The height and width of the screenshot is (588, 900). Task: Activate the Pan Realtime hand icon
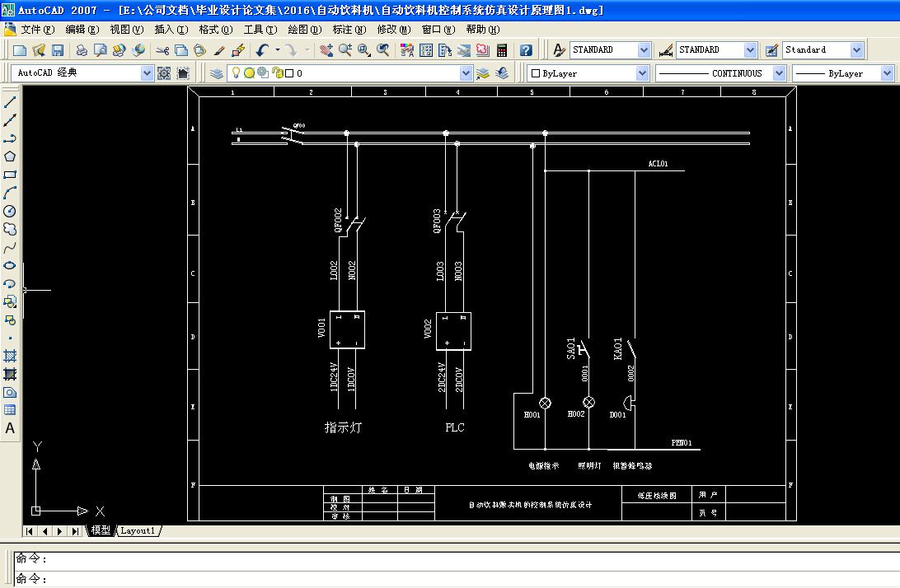tap(326, 50)
